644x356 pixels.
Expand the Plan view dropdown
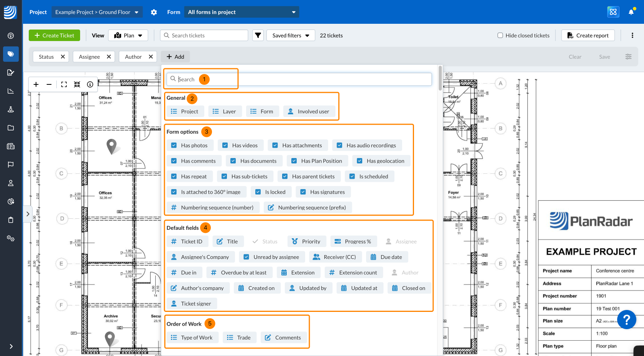point(128,35)
